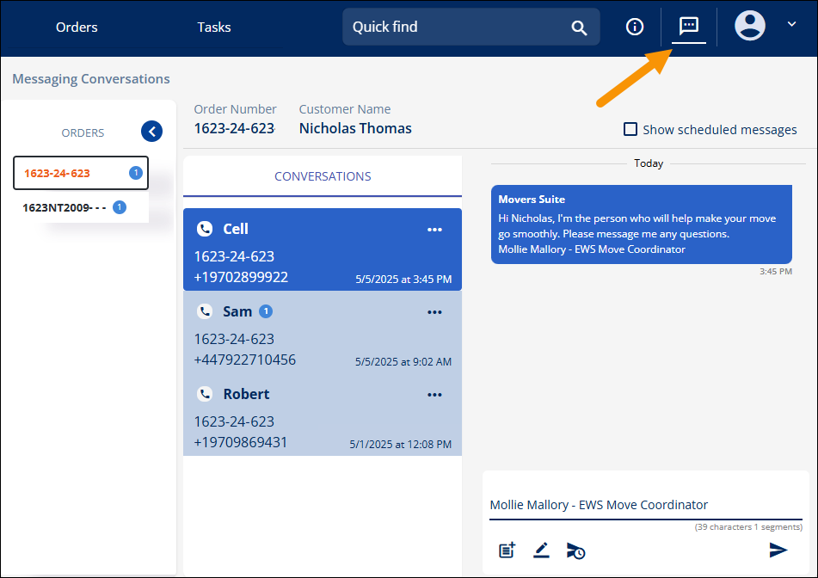Open the user profile account icon

click(x=750, y=26)
